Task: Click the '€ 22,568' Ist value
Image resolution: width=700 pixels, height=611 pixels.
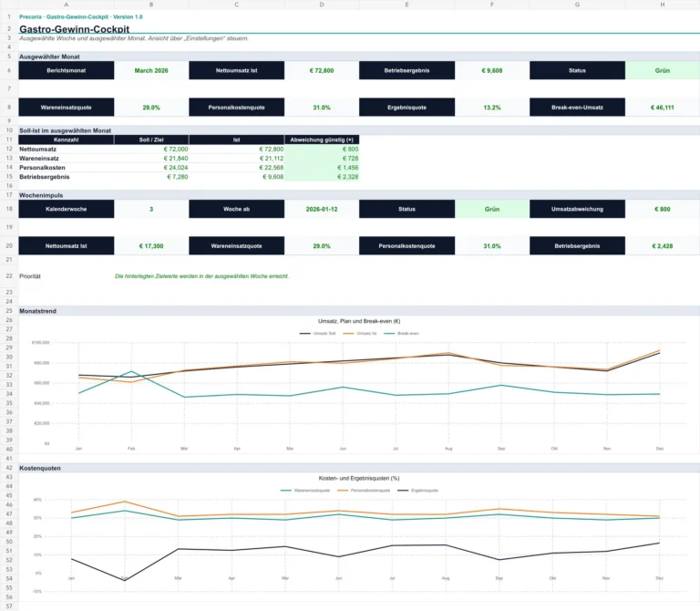Action: tap(237, 168)
